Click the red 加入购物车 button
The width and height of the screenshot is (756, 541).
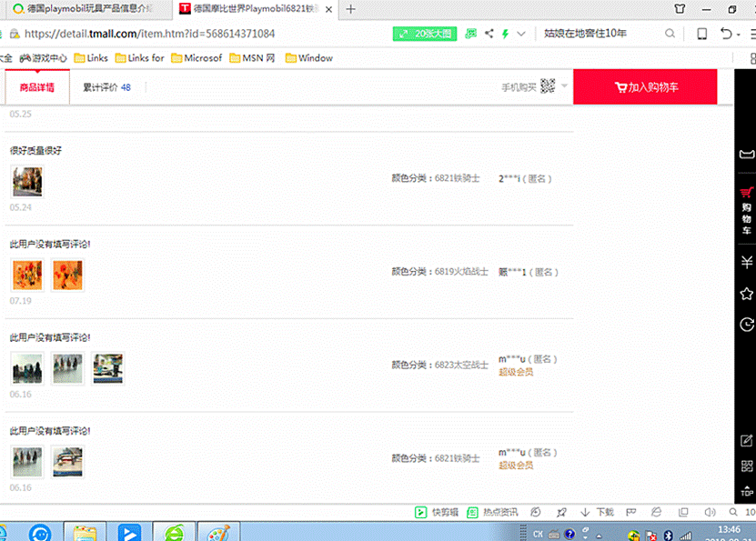click(x=645, y=87)
